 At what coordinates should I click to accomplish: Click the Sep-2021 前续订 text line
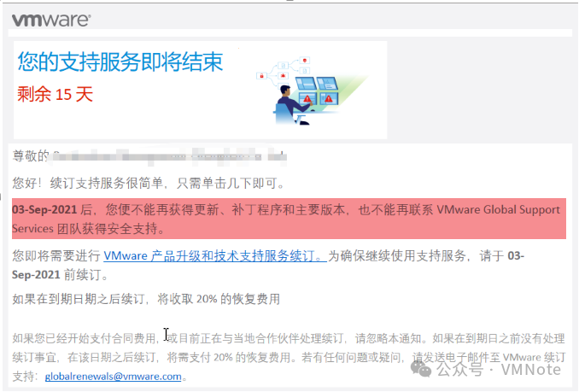[x=59, y=275]
